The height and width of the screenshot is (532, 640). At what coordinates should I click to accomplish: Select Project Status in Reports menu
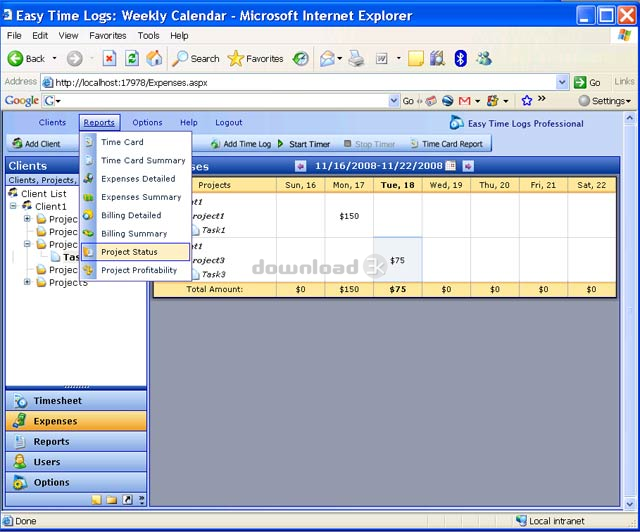[x=136, y=252]
